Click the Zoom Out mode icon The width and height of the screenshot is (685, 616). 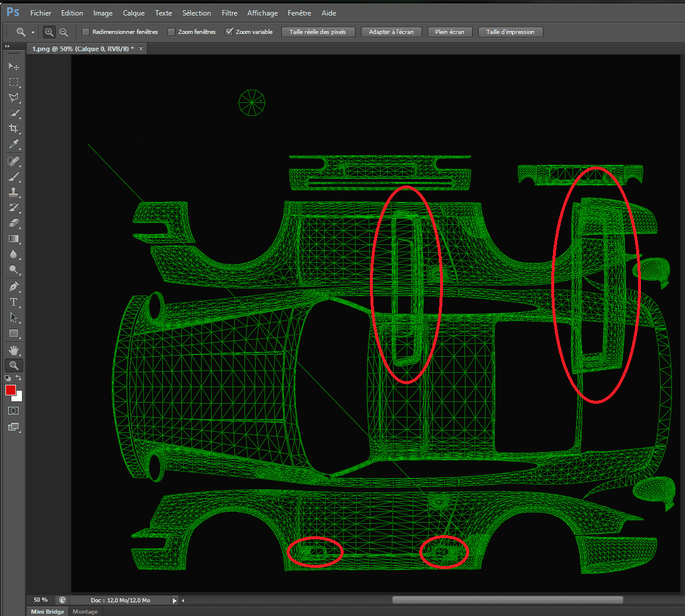tap(64, 32)
